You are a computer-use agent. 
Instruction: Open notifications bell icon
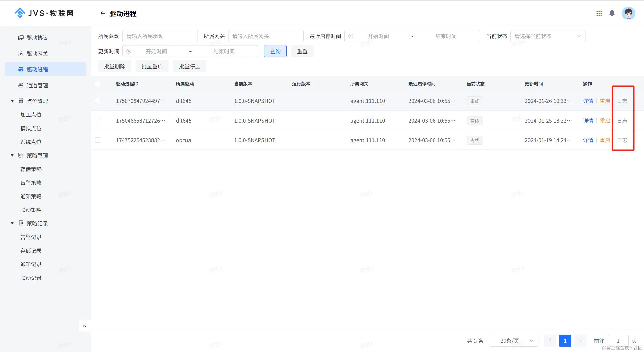tap(612, 13)
